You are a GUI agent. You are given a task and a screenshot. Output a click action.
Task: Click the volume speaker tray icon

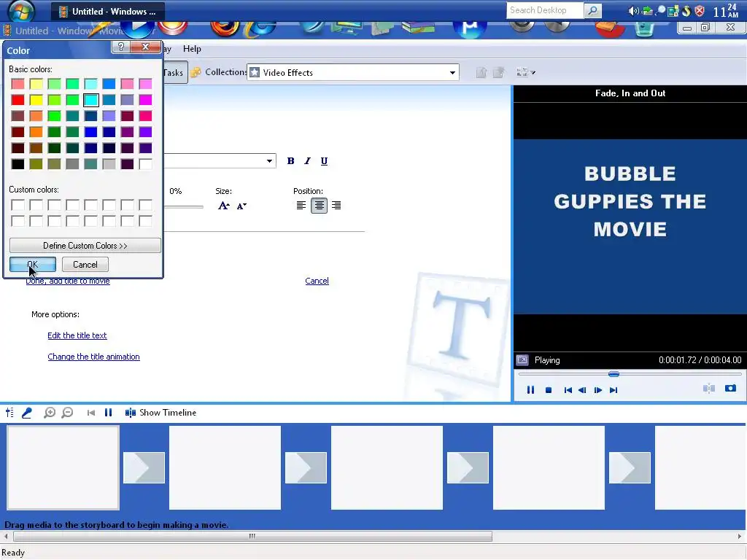(633, 11)
